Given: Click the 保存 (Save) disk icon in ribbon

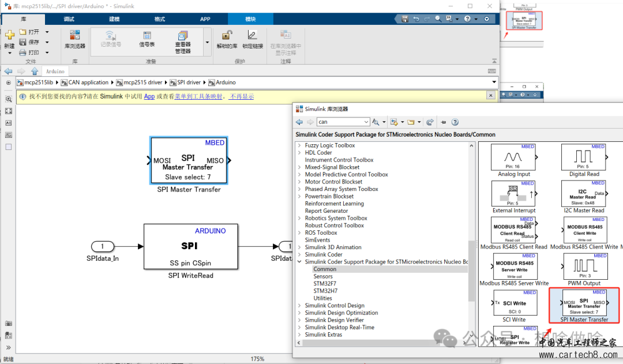Looking at the screenshot, I should (22, 42).
